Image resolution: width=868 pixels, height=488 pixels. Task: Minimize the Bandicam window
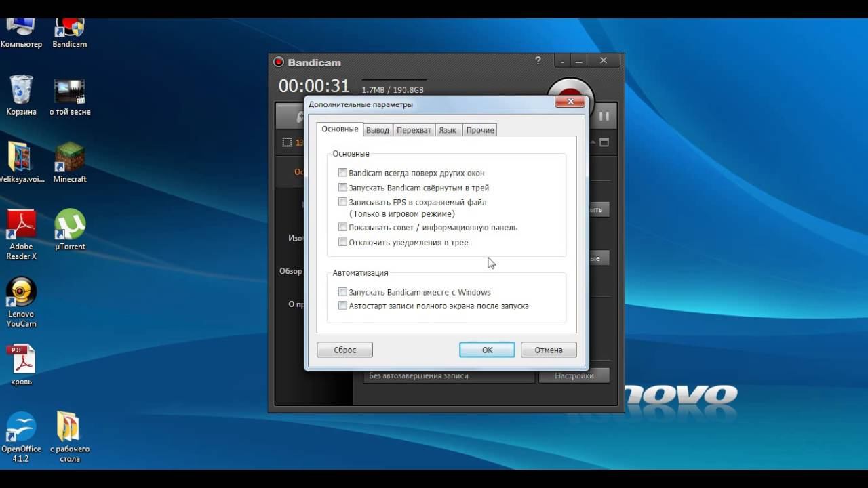tap(579, 61)
